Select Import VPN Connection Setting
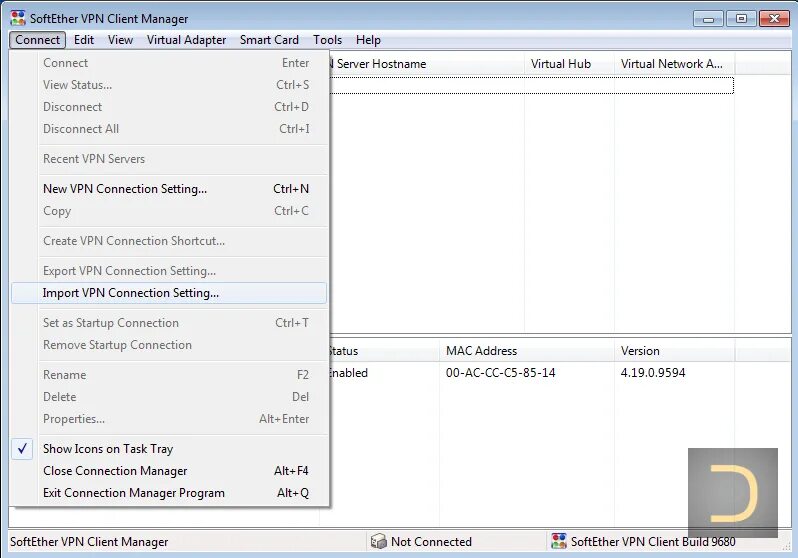Screen dimensions: 798x558 coord(169,293)
